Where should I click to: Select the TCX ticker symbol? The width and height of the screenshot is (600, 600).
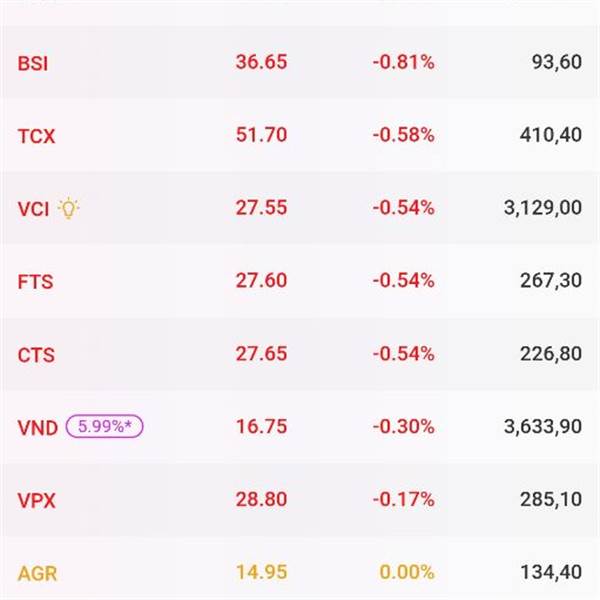(37, 136)
